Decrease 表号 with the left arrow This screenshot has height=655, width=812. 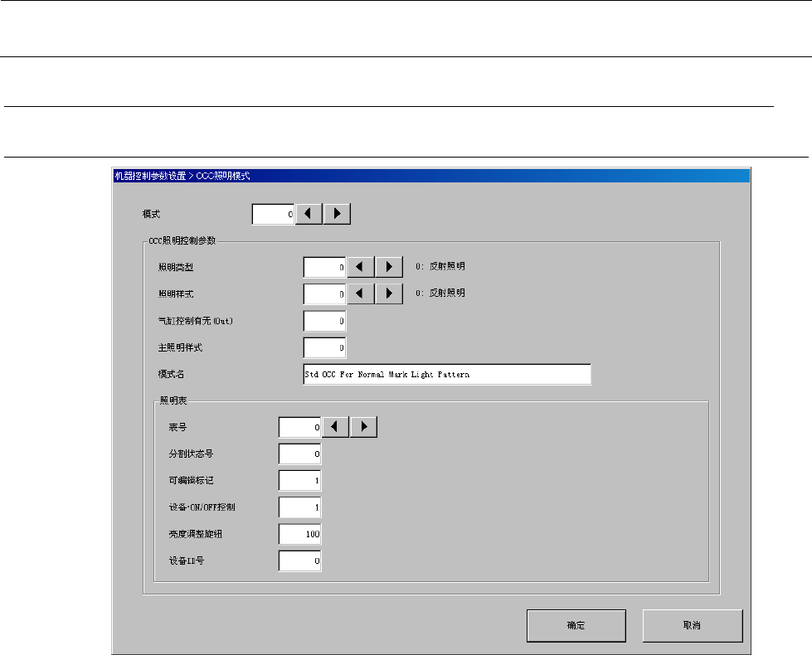click(x=335, y=427)
